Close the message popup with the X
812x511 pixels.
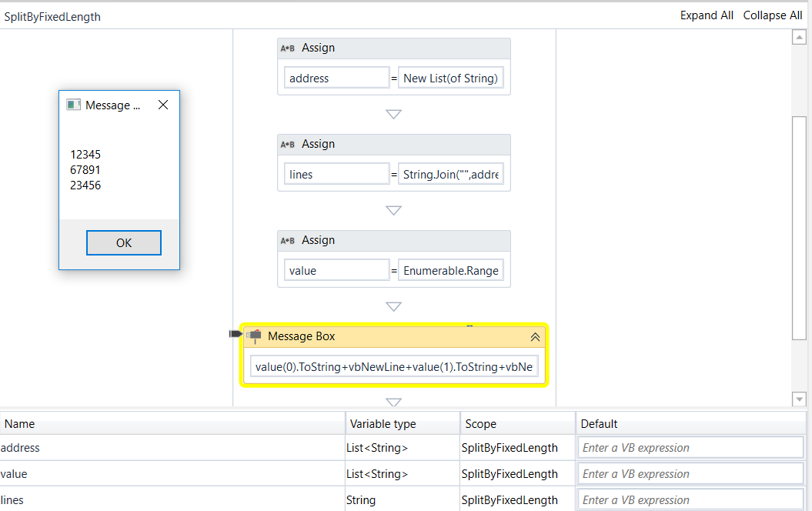(x=162, y=105)
